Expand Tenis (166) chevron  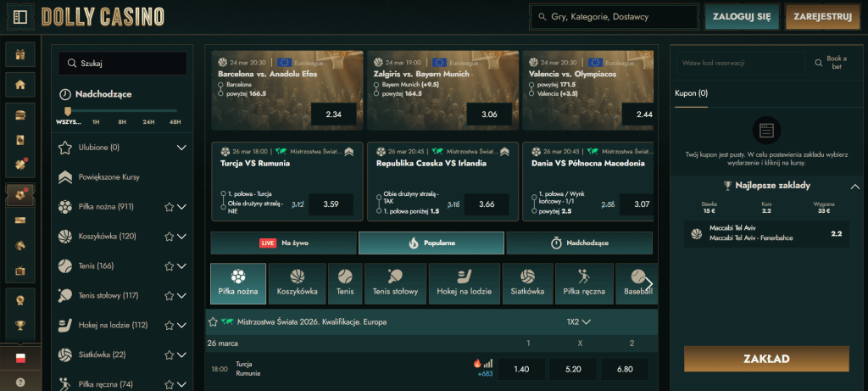coord(181,265)
